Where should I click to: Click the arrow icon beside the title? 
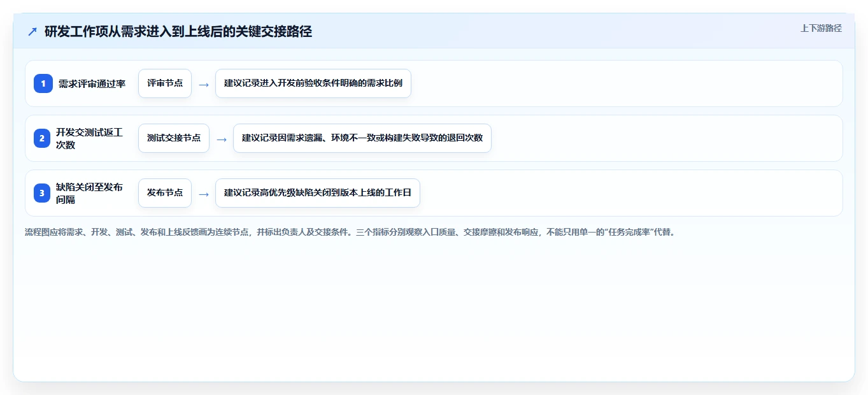[32, 31]
